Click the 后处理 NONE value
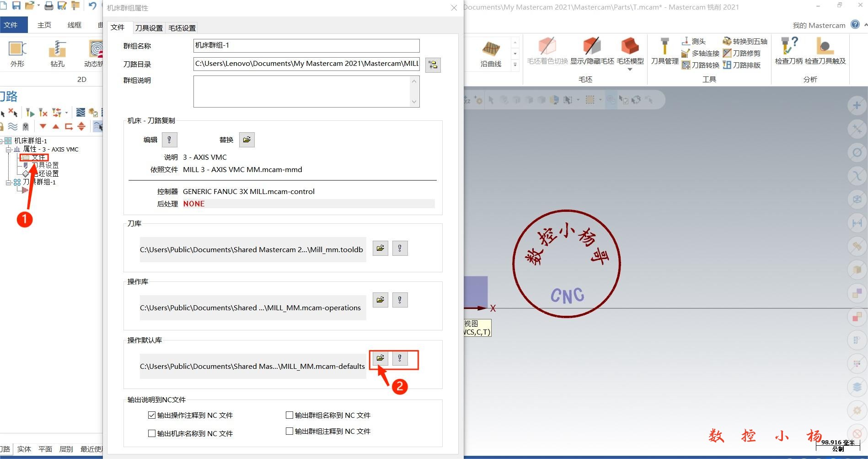 pyautogui.click(x=194, y=204)
